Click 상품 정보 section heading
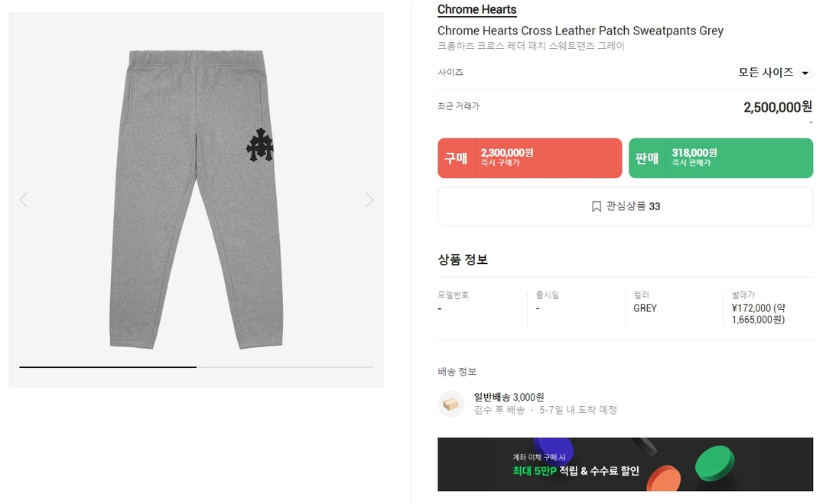826x504 pixels. tap(463, 259)
